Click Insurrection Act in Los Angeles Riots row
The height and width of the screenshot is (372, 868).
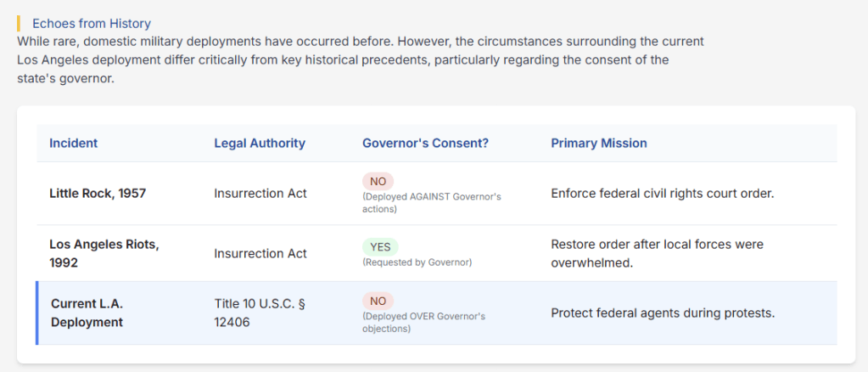(260, 253)
